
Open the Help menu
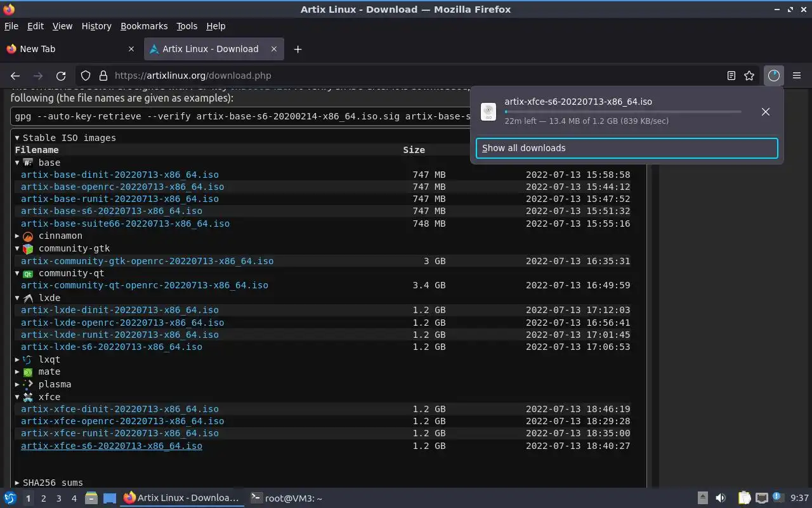[x=216, y=26]
